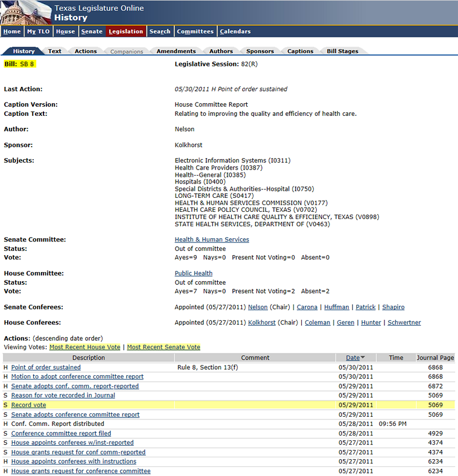Open the Health & Human Services committee link
This screenshot has width=458, height=476.
(x=212, y=240)
